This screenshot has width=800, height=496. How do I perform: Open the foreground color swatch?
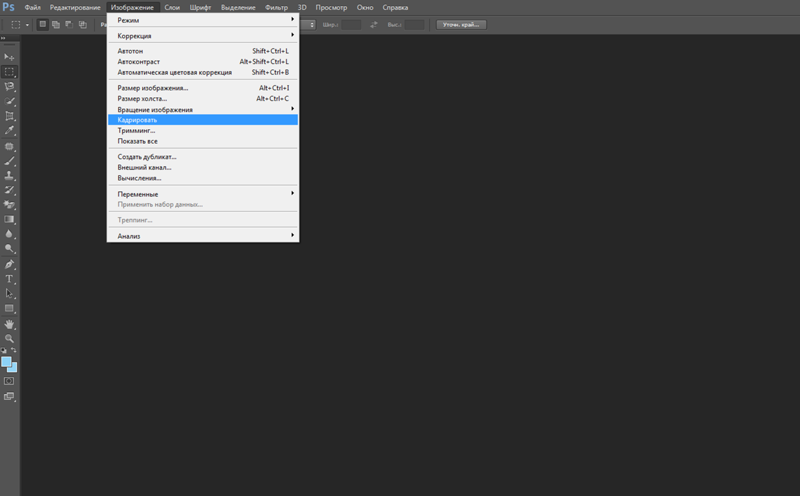6,362
